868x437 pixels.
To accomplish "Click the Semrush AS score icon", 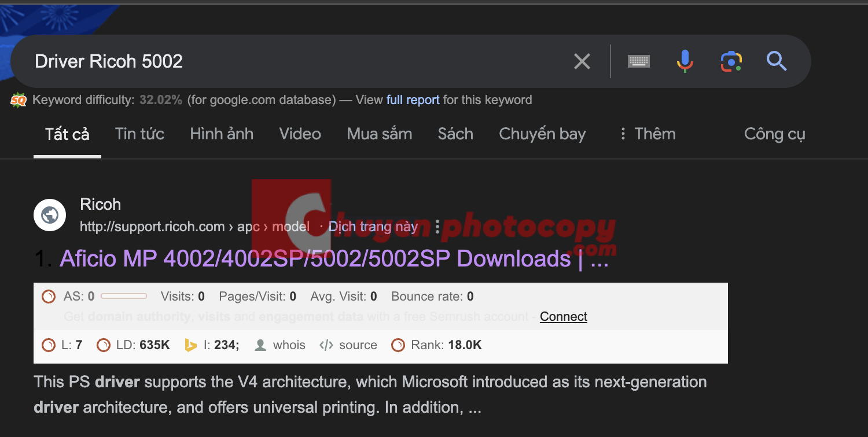I will pyautogui.click(x=49, y=297).
